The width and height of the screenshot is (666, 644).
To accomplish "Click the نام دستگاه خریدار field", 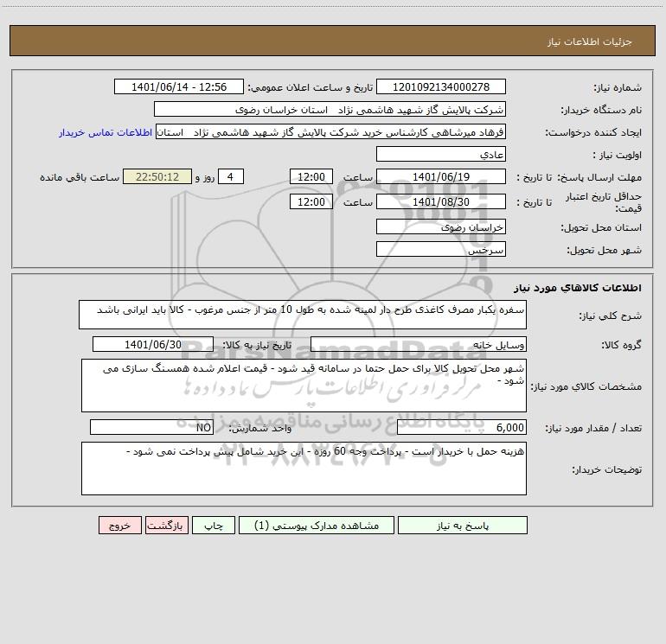I will 330,110.
